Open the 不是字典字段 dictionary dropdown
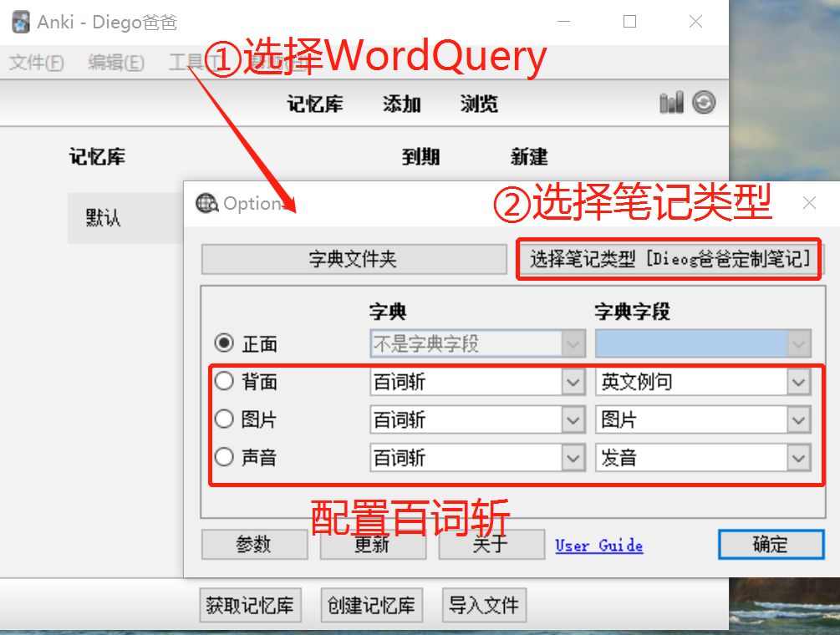 [478, 343]
